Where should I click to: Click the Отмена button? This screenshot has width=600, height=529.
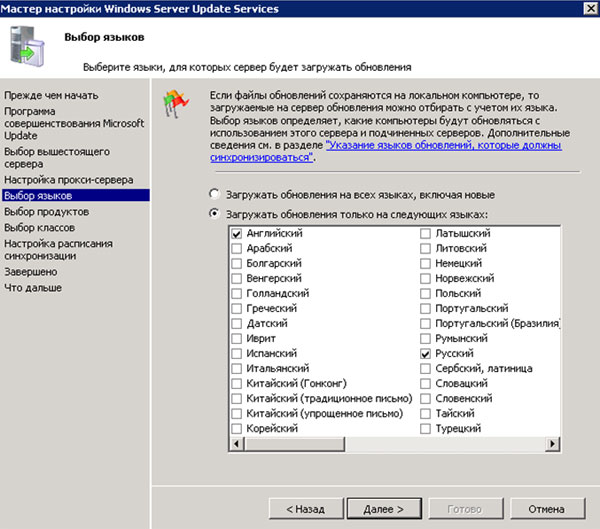point(548,509)
